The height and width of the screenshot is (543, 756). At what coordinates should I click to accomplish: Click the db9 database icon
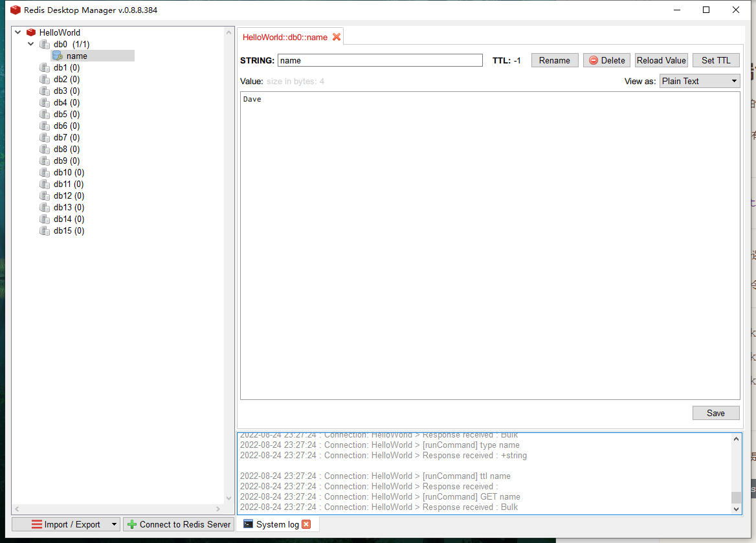[x=45, y=161]
